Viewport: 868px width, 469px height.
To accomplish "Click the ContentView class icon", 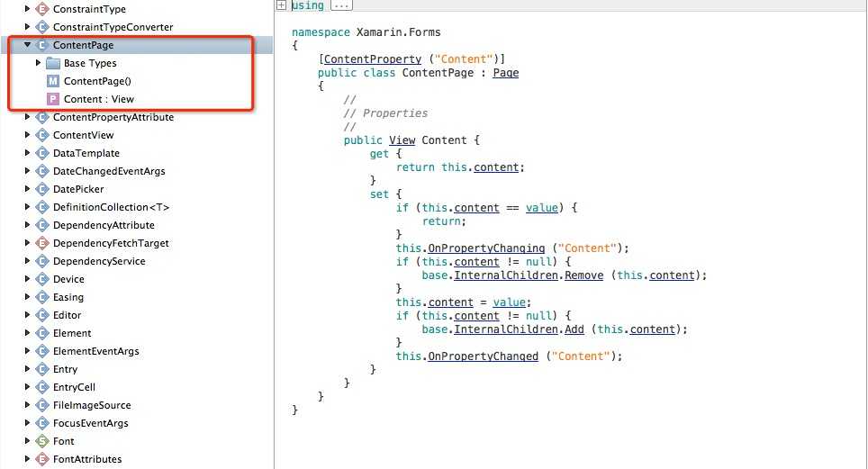I will [42, 135].
